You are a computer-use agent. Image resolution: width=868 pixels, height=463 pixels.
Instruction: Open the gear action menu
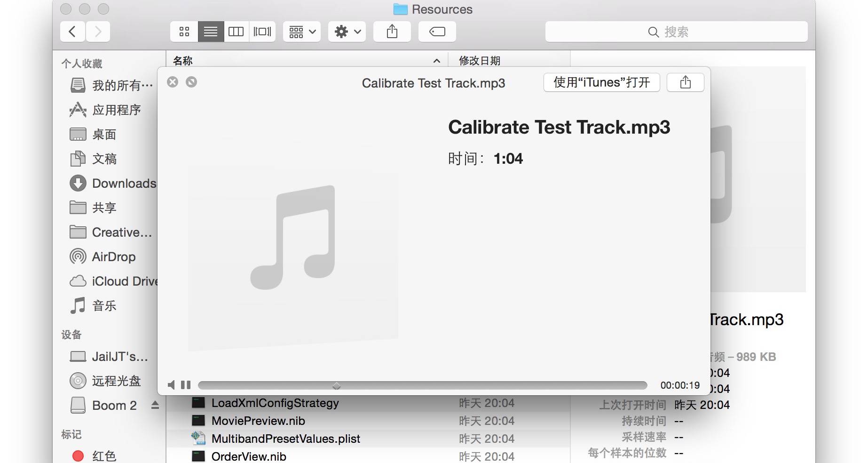[x=347, y=32]
